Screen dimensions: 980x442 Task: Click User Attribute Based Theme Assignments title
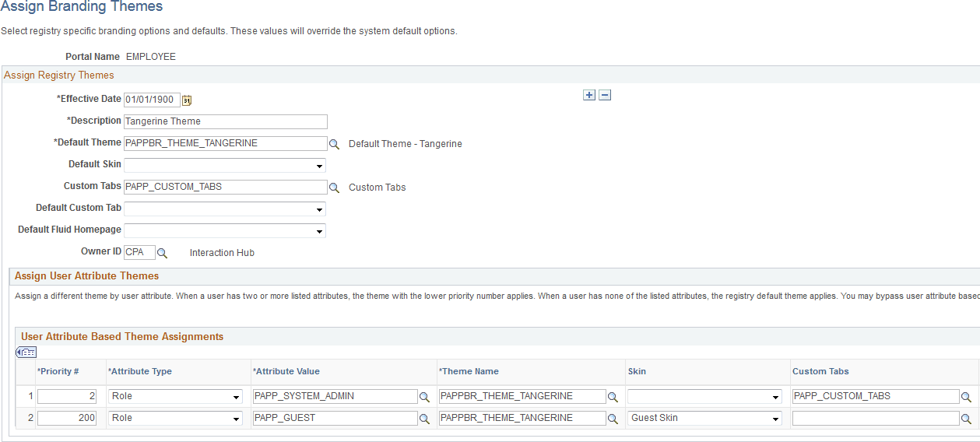point(122,337)
